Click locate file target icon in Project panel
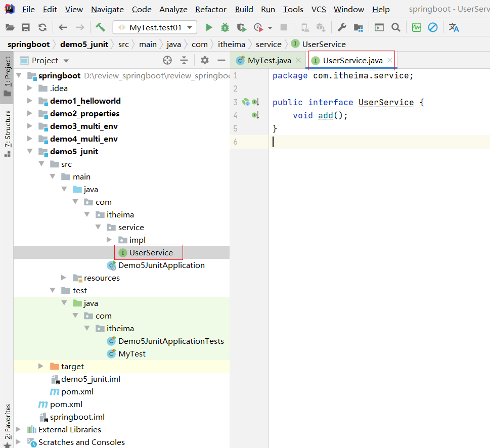 pyautogui.click(x=167, y=61)
